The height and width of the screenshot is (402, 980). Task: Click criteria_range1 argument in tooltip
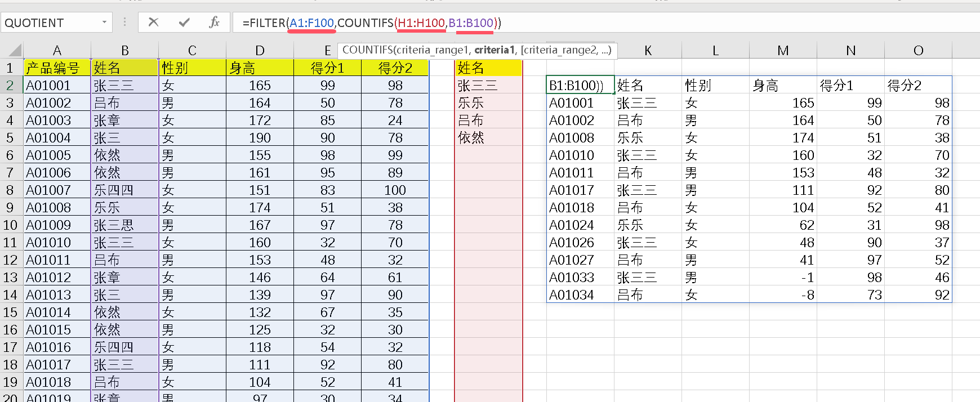pyautogui.click(x=433, y=50)
